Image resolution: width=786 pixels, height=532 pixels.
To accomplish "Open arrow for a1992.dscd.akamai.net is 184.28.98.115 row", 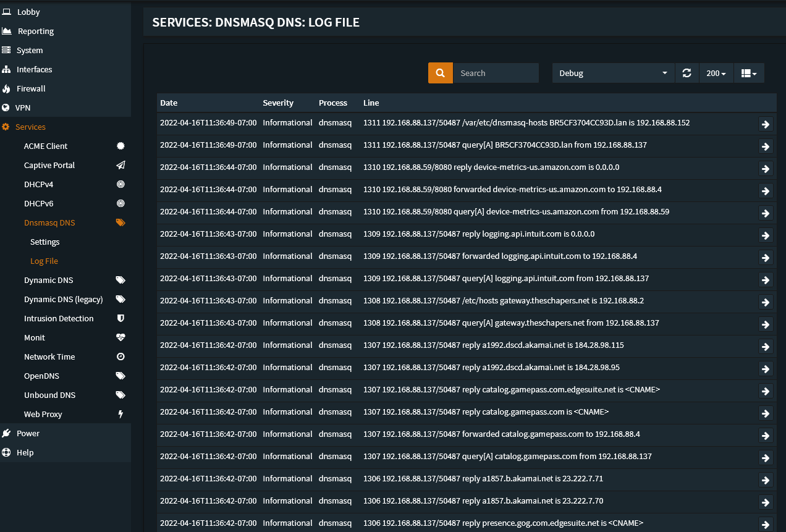I will [x=766, y=347].
